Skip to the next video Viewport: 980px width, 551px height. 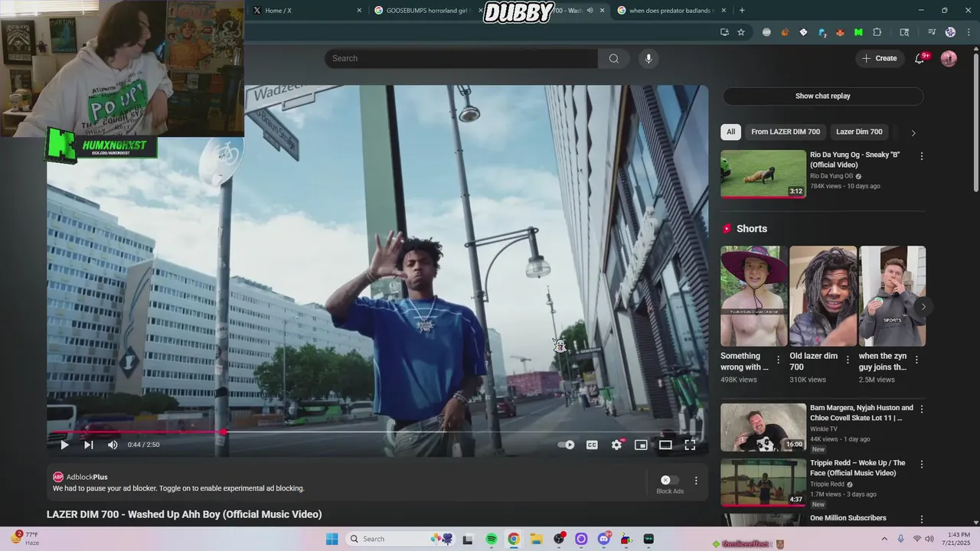(x=89, y=445)
